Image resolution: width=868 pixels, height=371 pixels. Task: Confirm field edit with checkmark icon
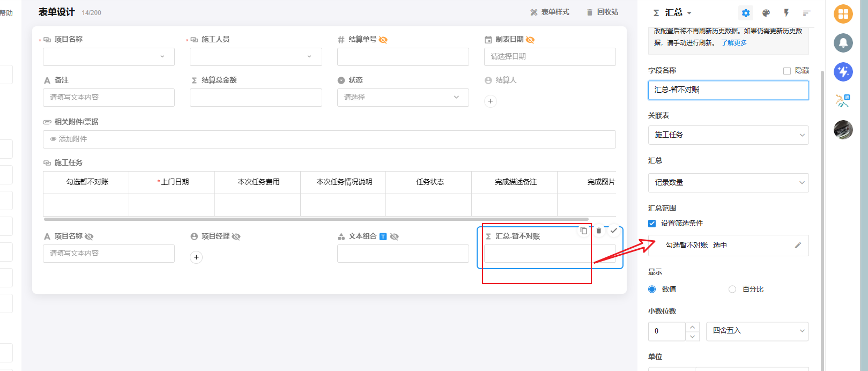pyautogui.click(x=614, y=231)
